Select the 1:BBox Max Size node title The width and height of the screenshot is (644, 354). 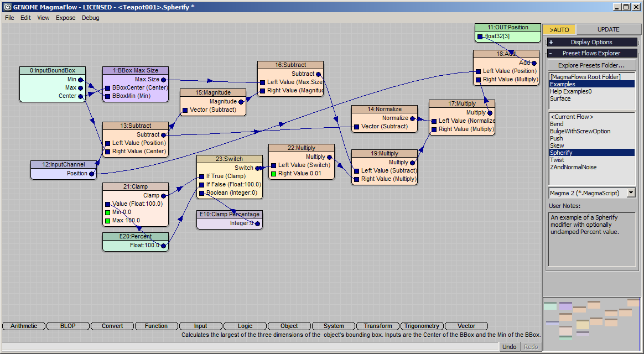[x=136, y=71]
